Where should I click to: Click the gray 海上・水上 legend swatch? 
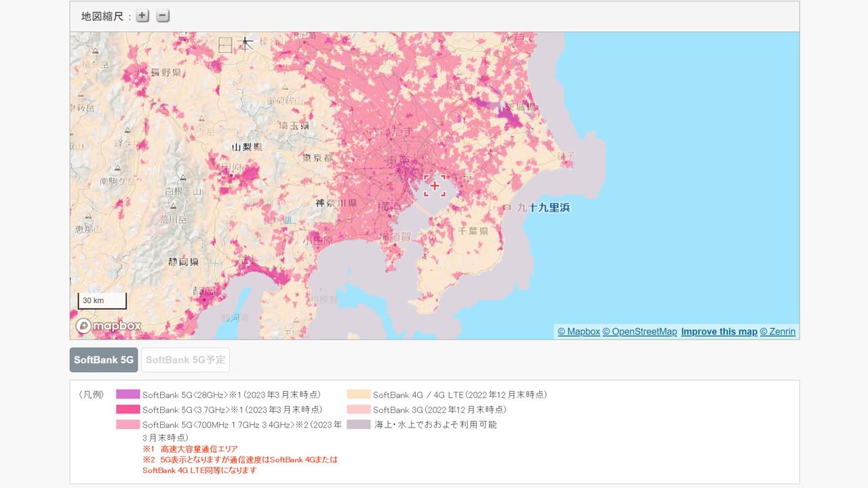359,425
